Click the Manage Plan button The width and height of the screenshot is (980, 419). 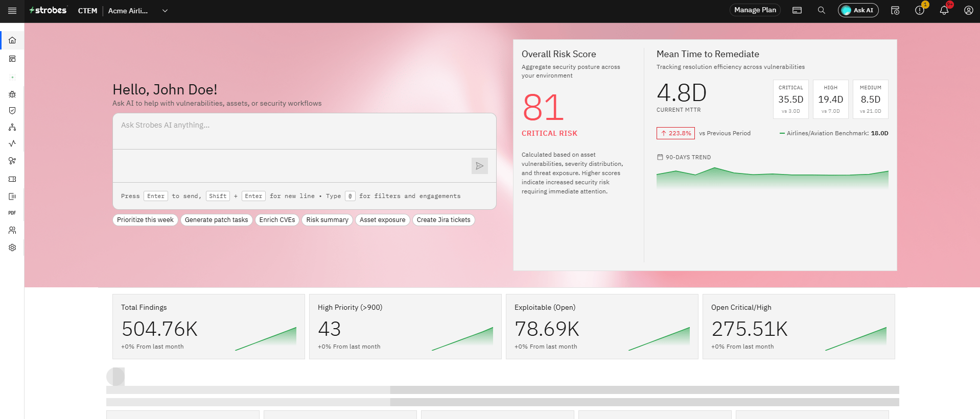coord(755,10)
